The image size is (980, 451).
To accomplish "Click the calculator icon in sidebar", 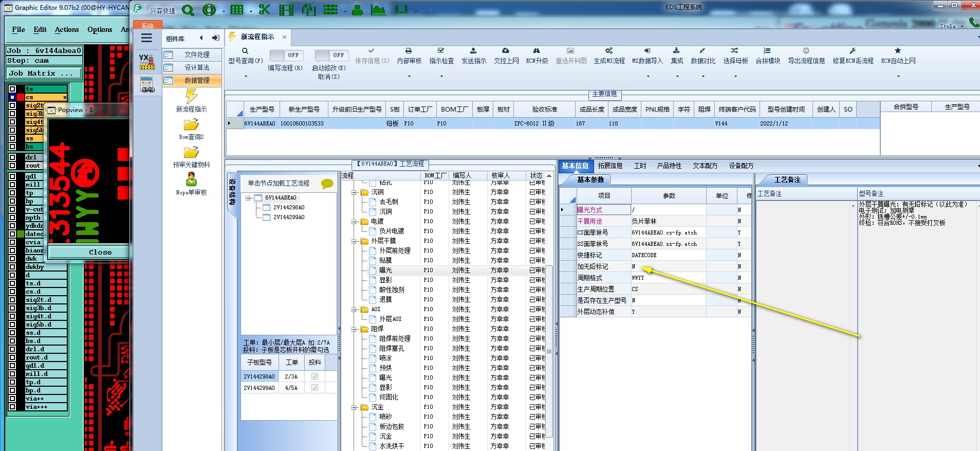I will point(147,85).
